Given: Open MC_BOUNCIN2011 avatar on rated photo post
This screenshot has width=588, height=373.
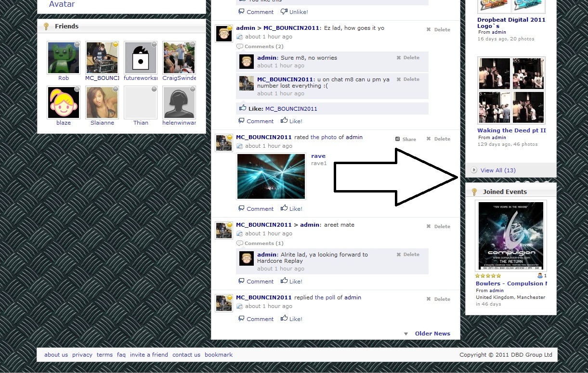Looking at the screenshot, I should coord(224,143).
